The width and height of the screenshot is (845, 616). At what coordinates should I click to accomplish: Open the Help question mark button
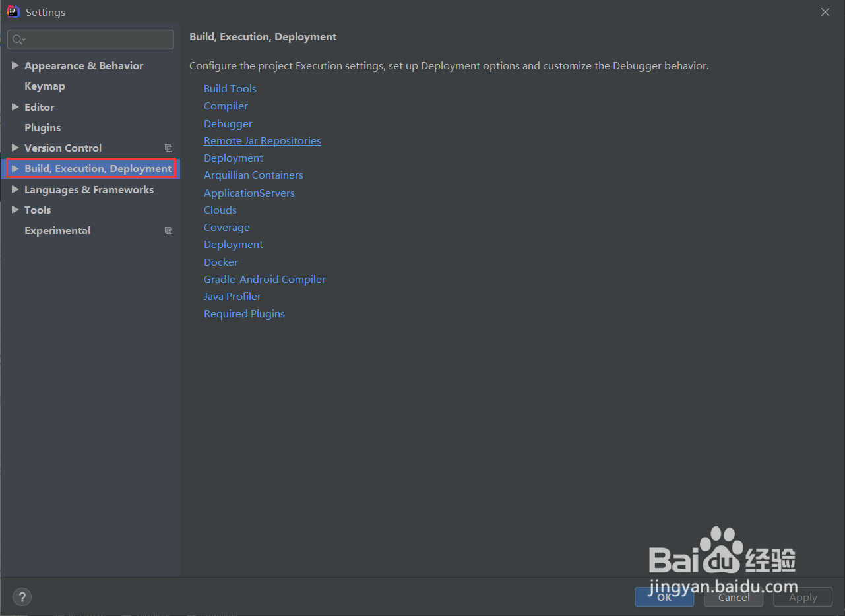tap(22, 598)
